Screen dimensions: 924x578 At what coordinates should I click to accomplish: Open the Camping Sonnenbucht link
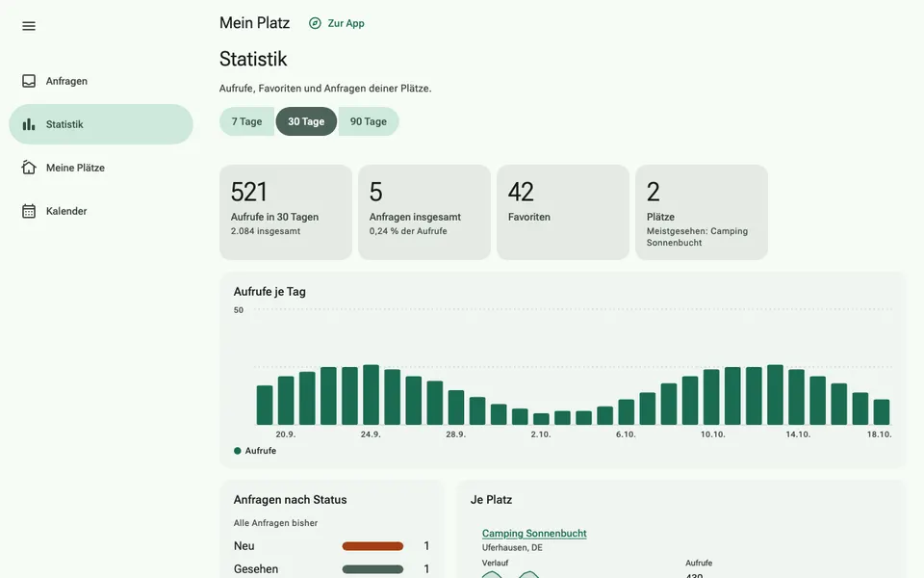[534, 533]
